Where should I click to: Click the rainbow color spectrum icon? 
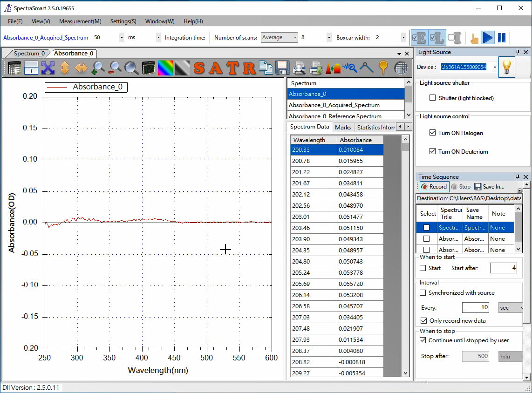tap(165, 68)
